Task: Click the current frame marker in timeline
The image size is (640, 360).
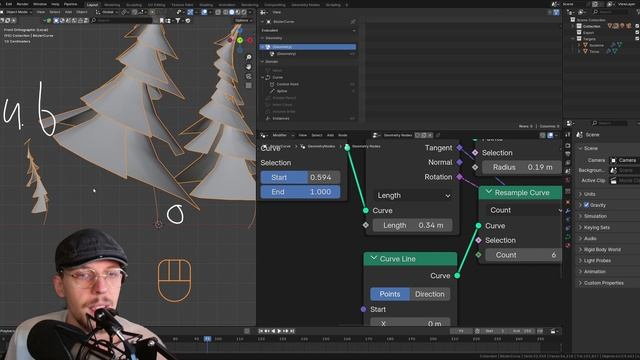Action: pyautogui.click(x=207, y=339)
